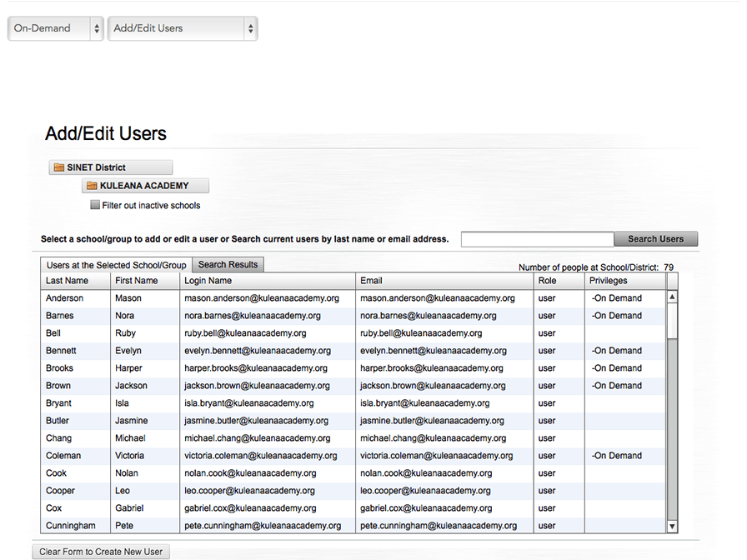Select last name Brooks
This screenshot has height=560, width=747.
(x=59, y=368)
